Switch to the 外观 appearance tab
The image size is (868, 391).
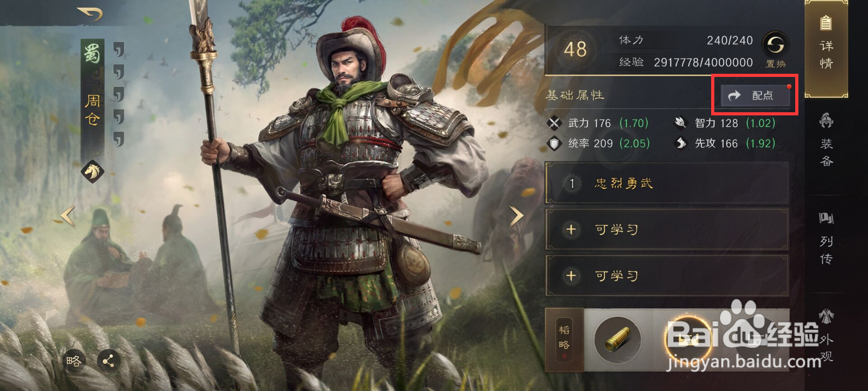(826, 335)
